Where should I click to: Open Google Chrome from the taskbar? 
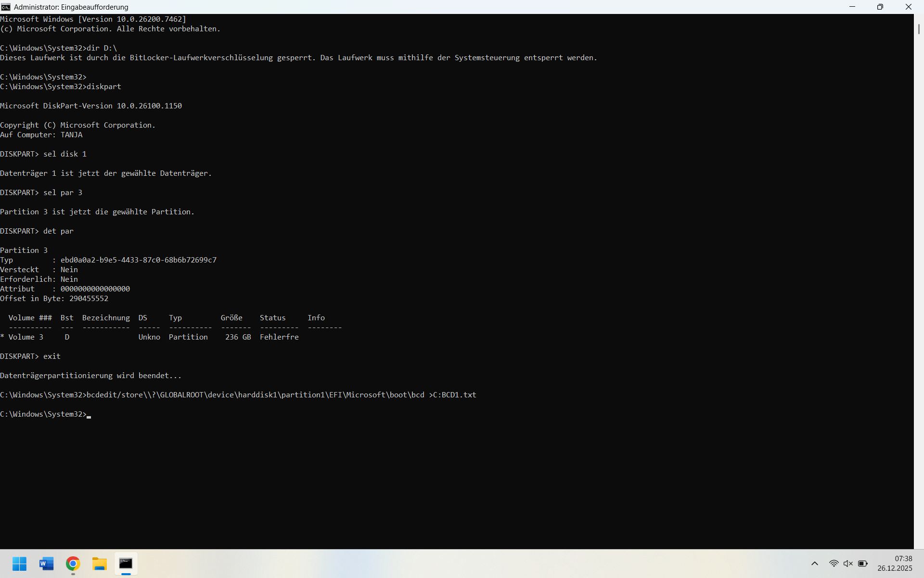pos(73,564)
